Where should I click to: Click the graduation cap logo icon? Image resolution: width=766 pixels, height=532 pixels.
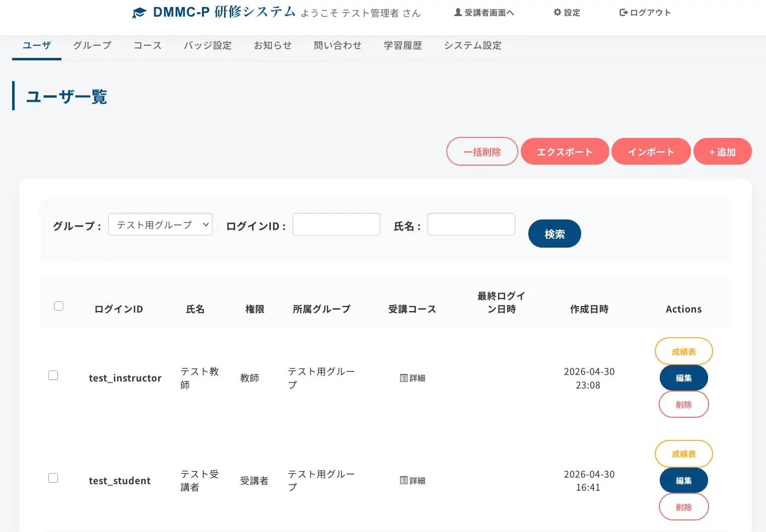(x=139, y=13)
